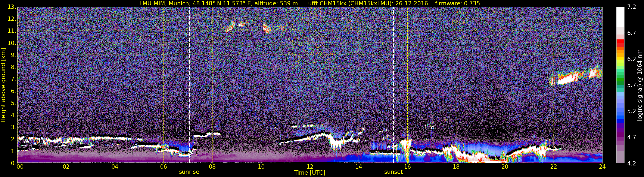Click the dashed white sunset marker line
644x177 pixels.
tap(393, 85)
